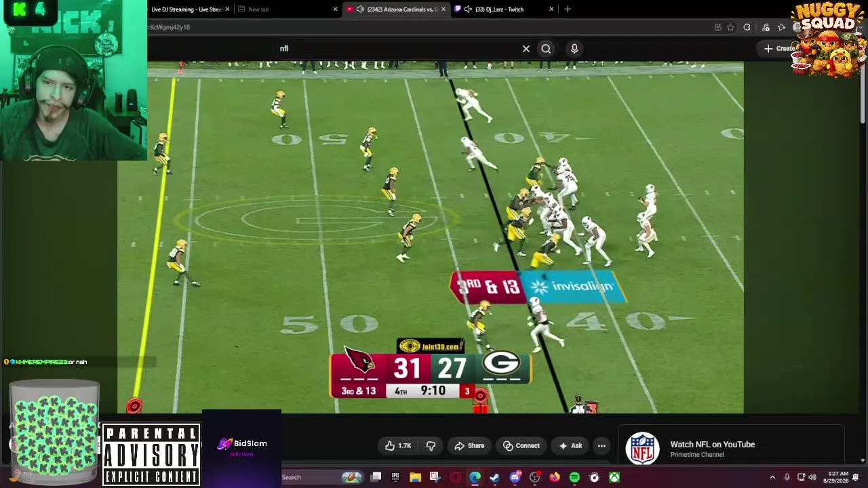Open Snipping Tool from the taskbar
868x488 pixels.
tap(435, 477)
